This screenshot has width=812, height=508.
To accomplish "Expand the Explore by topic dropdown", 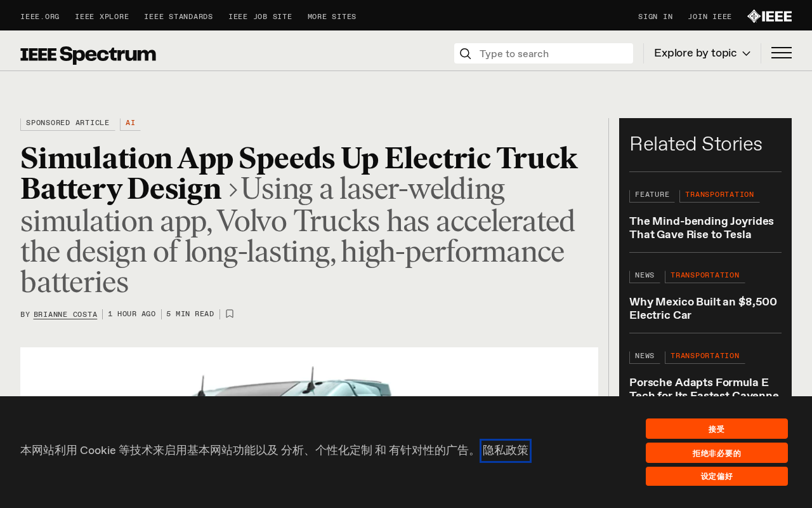I will 702,53.
